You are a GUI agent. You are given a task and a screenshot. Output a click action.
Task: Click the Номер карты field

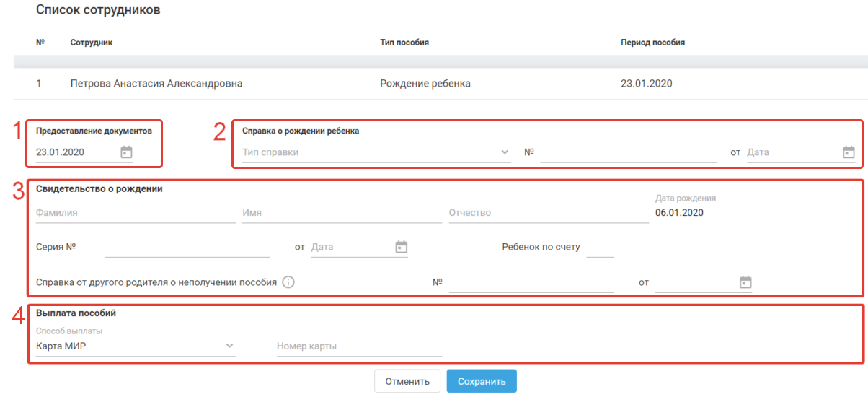(359, 346)
